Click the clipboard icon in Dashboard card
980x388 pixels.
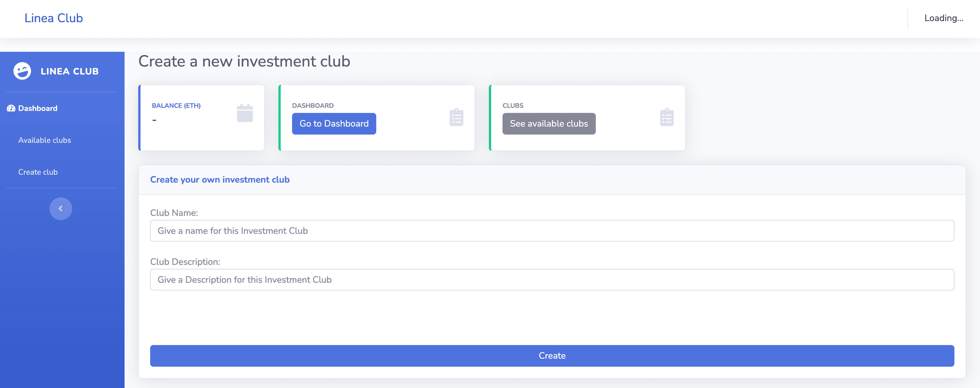click(x=456, y=117)
